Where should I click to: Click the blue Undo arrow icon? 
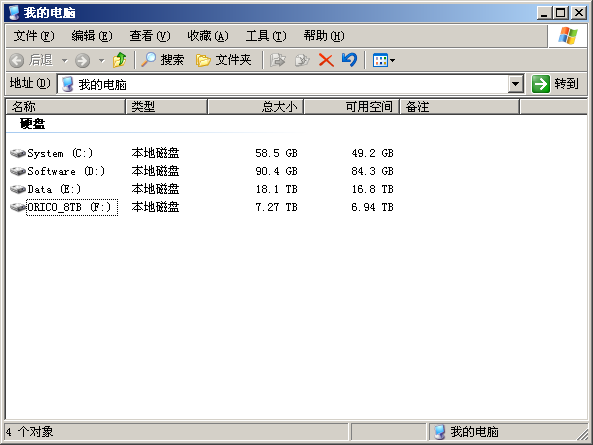[x=349, y=60]
